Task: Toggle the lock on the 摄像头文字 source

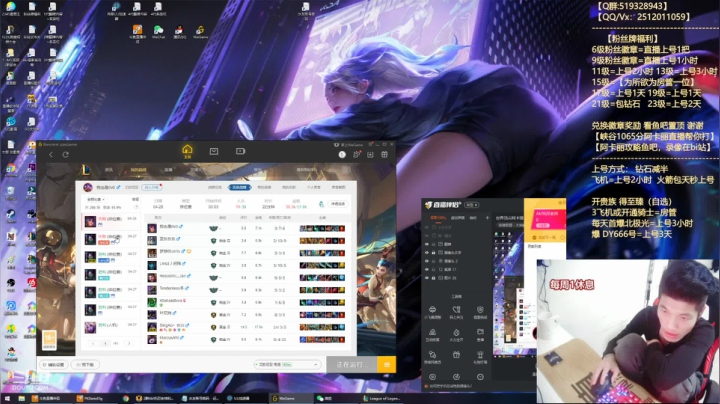Action: [433, 252]
